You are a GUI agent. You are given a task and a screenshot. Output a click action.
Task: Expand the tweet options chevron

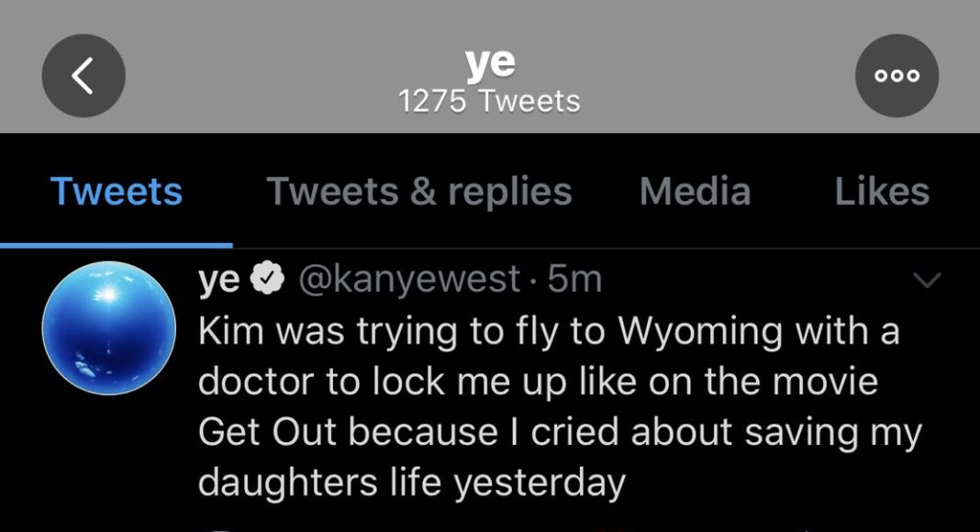[x=928, y=282]
